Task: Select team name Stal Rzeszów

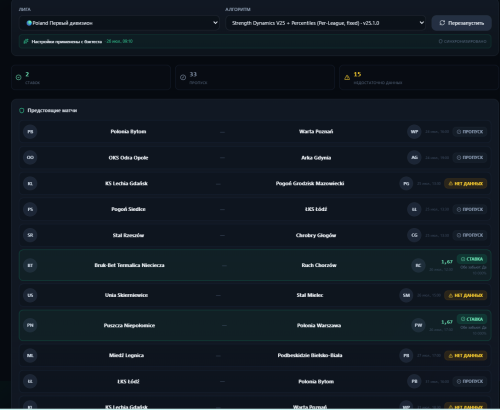Action: pos(128,235)
